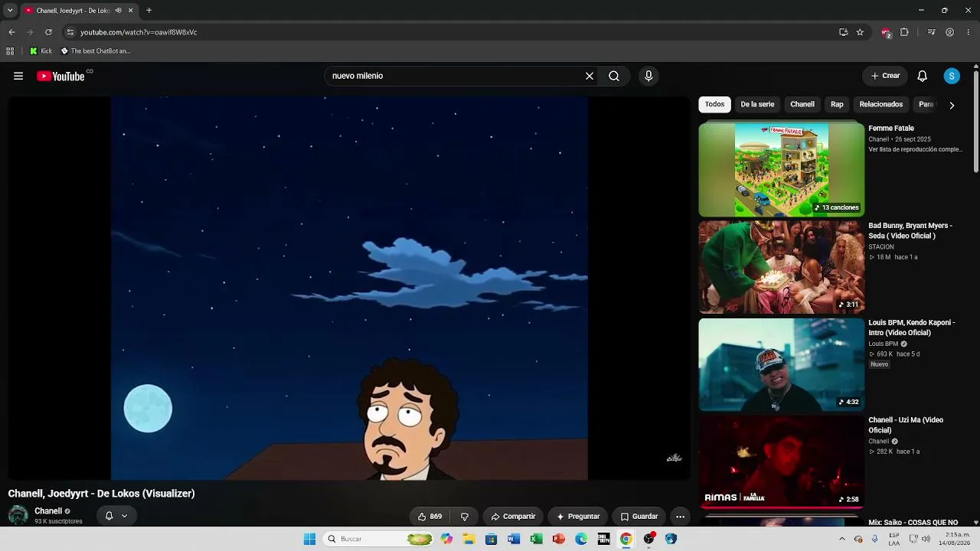
Task: Select the Chanell filter chip
Action: [x=802, y=104]
